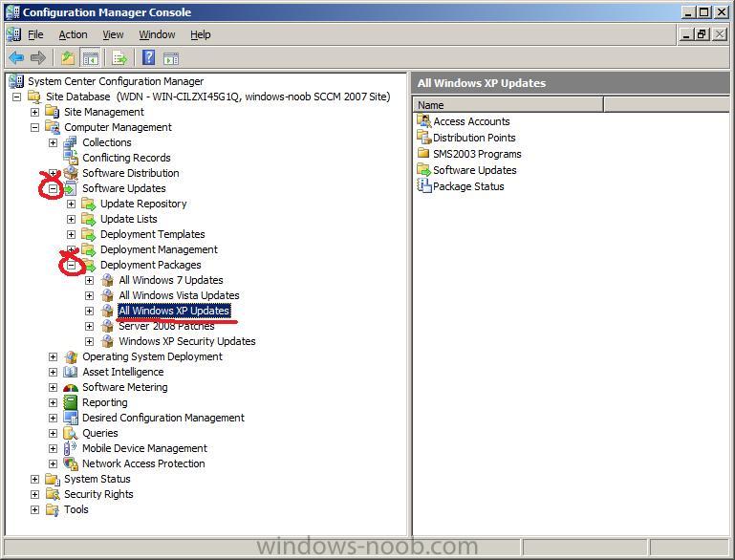Viewport: 735px width, 560px height.
Task: Expand the Operating System Deployment node
Action: 53,357
